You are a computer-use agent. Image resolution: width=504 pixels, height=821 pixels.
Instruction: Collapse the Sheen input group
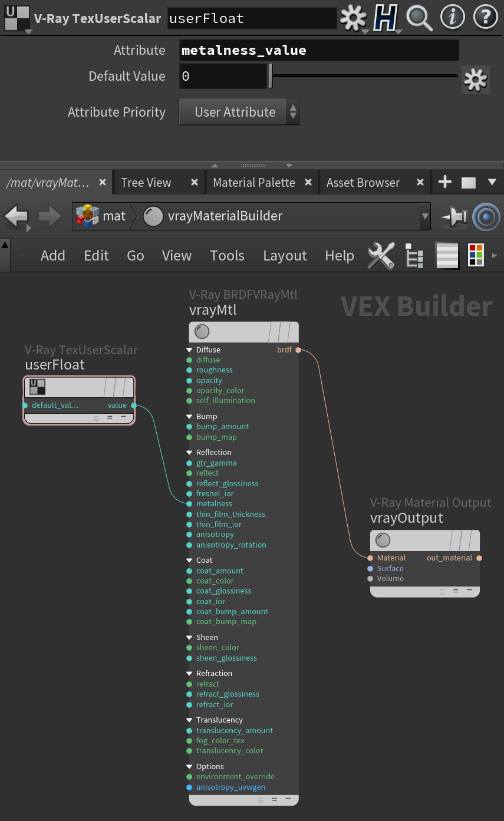(190, 638)
